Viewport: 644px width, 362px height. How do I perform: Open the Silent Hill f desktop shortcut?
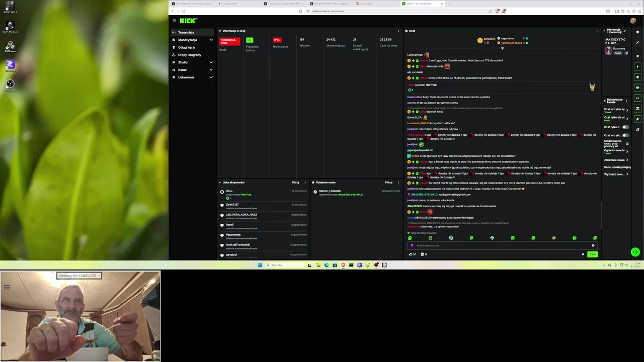(10, 7)
